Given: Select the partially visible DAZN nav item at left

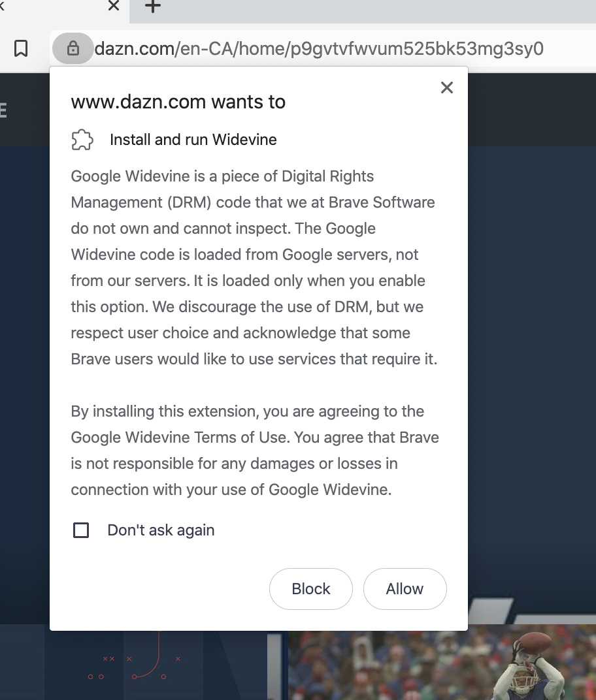Looking at the screenshot, I should pos(3,110).
